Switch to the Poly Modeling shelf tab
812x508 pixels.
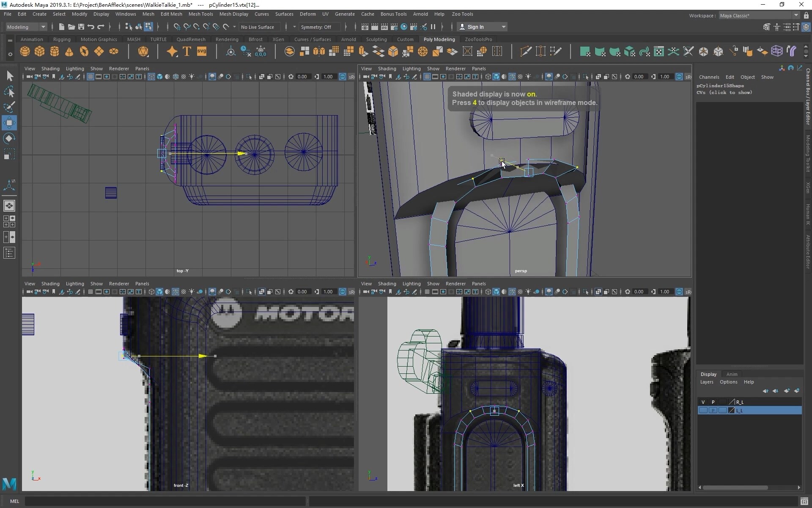[439, 39]
